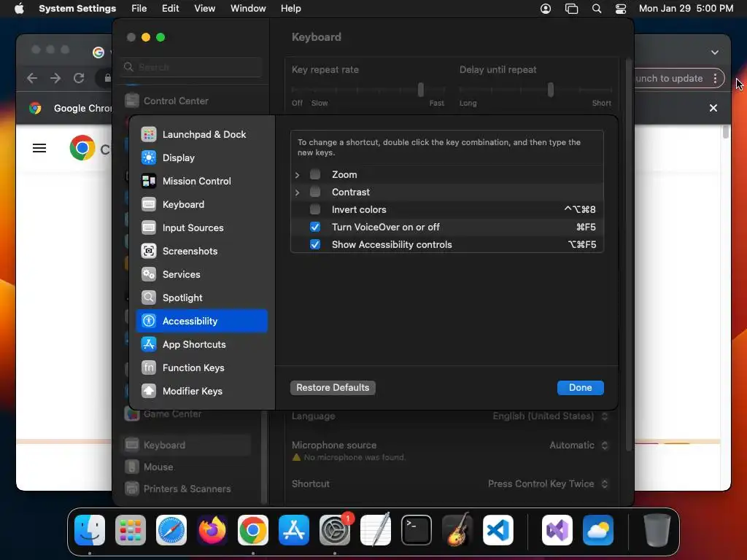The height and width of the screenshot is (560, 747).
Task: Open the View menu
Action: (204, 8)
